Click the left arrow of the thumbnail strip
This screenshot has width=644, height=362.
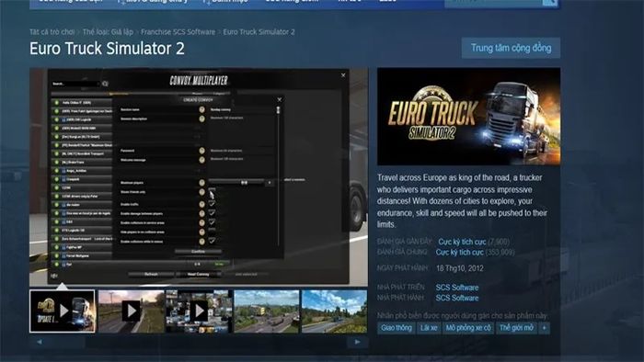point(40,342)
